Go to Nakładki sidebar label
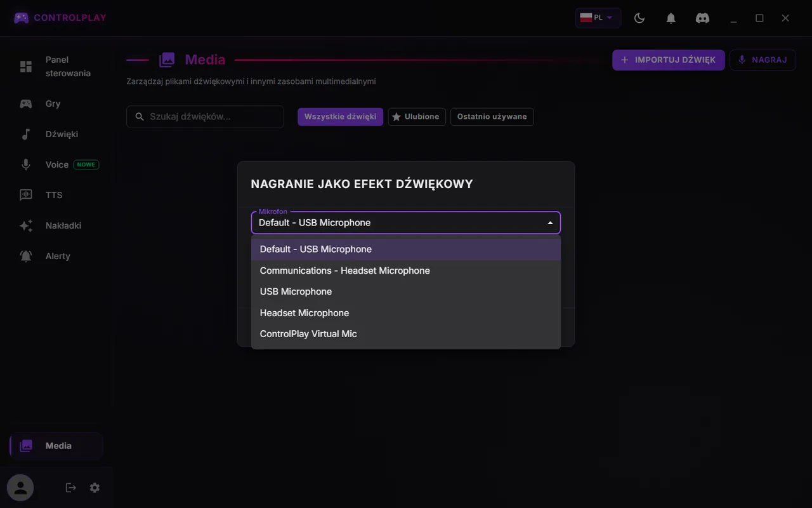Viewport: 812px width, 508px height. [x=63, y=225]
